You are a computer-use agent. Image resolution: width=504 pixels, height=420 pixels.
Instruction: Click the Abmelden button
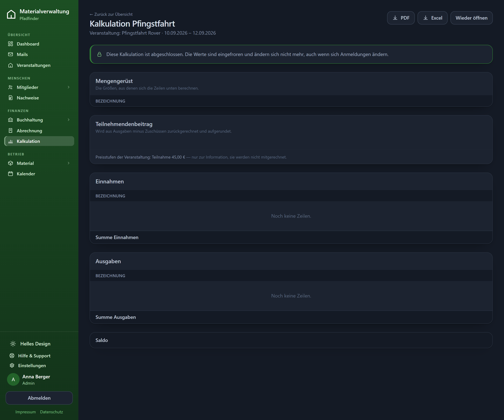(x=39, y=398)
